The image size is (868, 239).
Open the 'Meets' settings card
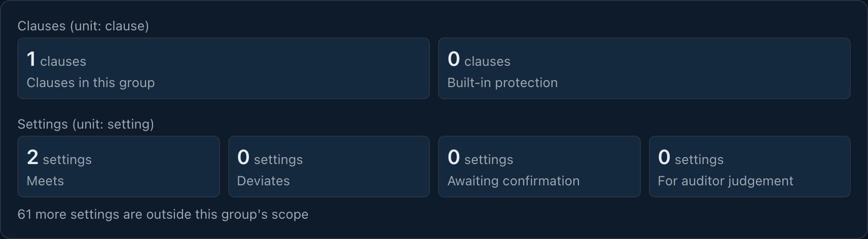pos(119,167)
